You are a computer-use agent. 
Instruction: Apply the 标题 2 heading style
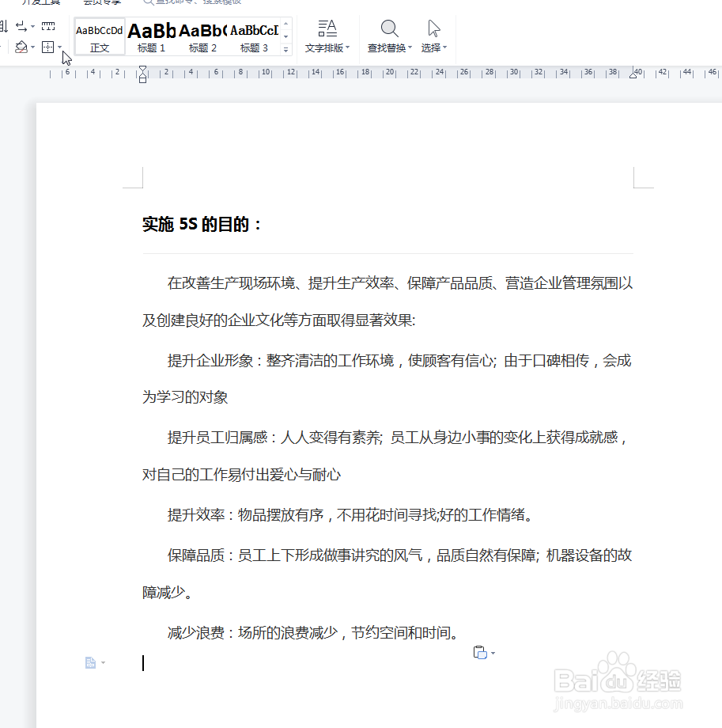pos(202,36)
